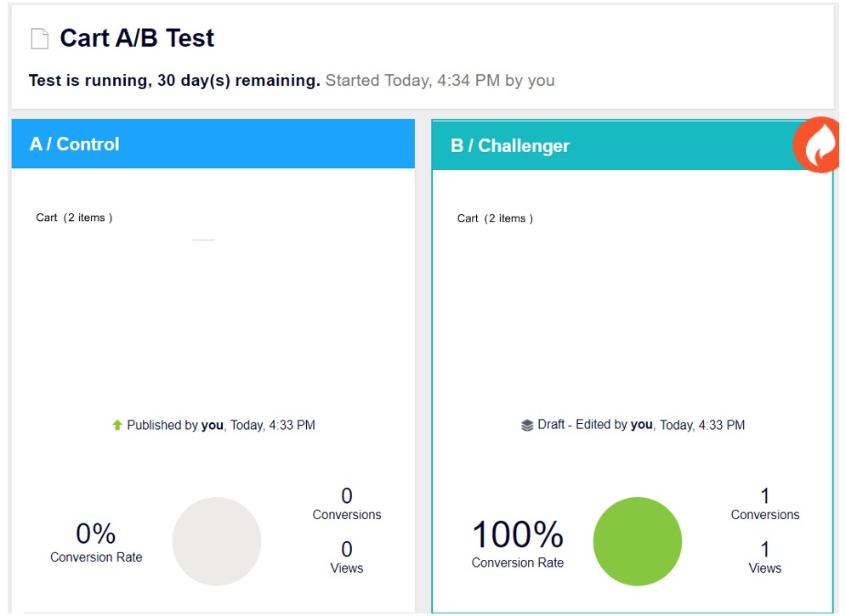The image size is (846, 616).
Task: Click the green Challenger conversion pie chart
Action: point(637,541)
